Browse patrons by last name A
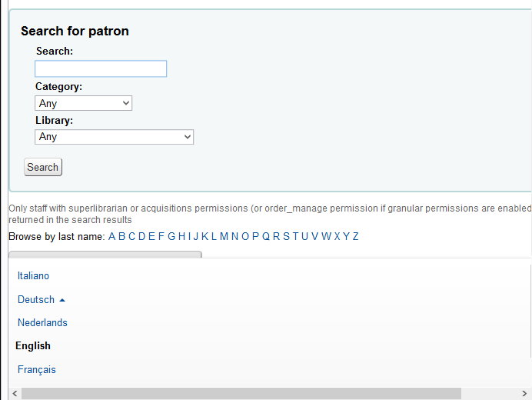This screenshot has height=400, width=532. click(x=112, y=236)
